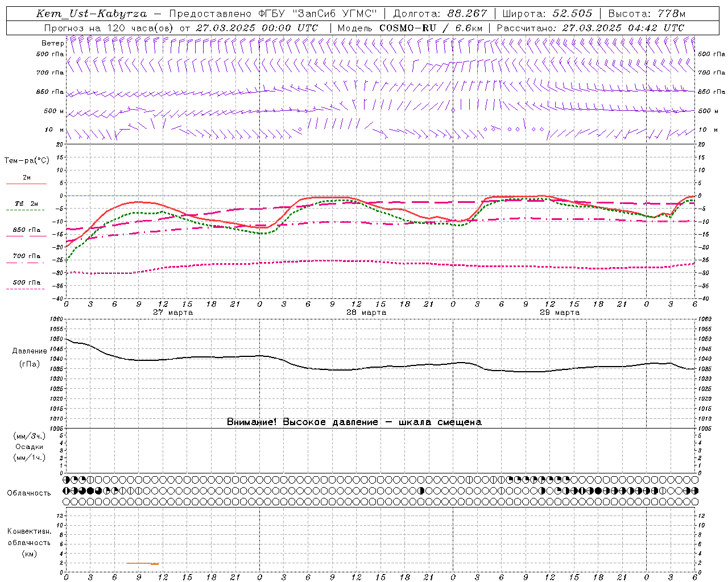
Task: Click the (км) unit label
Action: [x=30, y=554]
